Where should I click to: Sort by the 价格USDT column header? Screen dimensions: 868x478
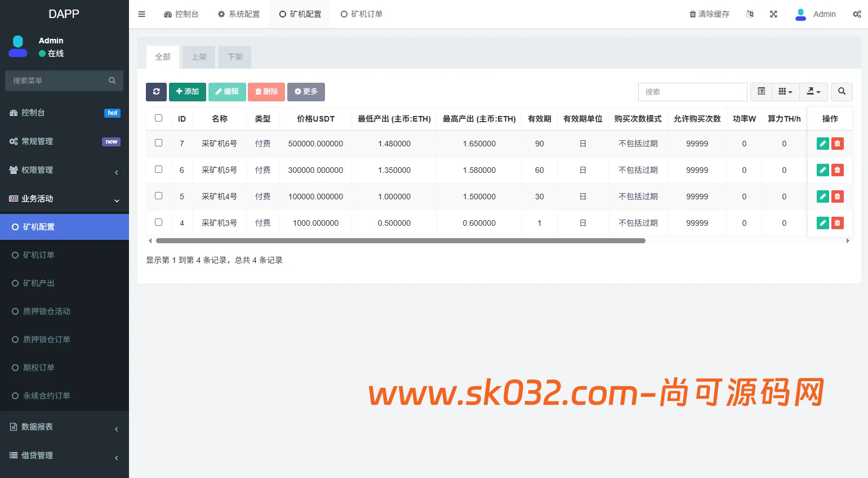(x=315, y=119)
